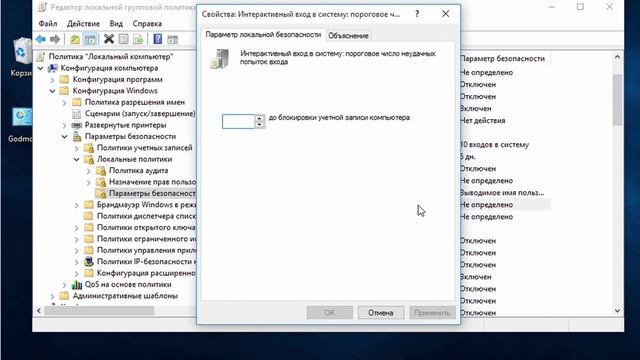640x360 pixels.
Task: Click the folder icon of Политика аудита
Action: pyautogui.click(x=101, y=171)
